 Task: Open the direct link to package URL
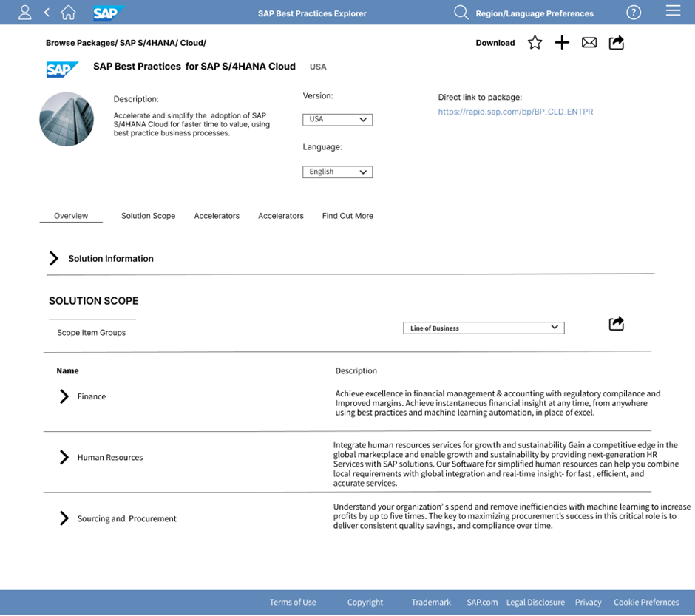[x=515, y=111]
